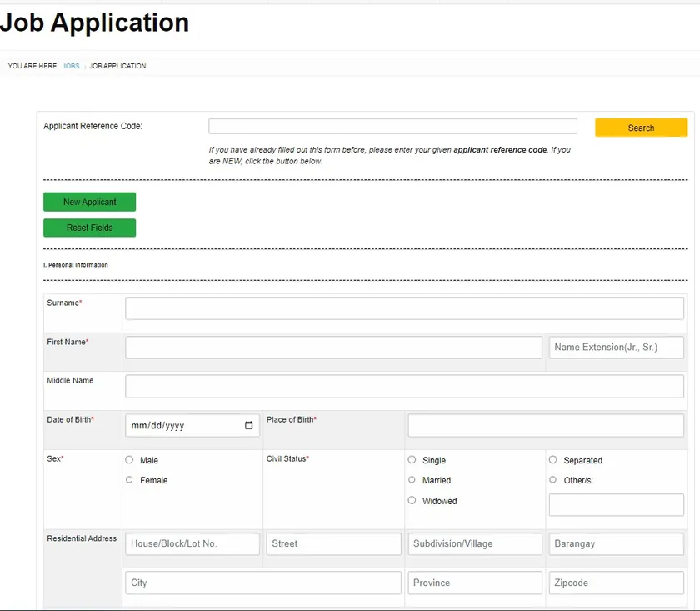Click the Other/s civil status text box
The height and width of the screenshot is (611, 700).
[x=617, y=504]
